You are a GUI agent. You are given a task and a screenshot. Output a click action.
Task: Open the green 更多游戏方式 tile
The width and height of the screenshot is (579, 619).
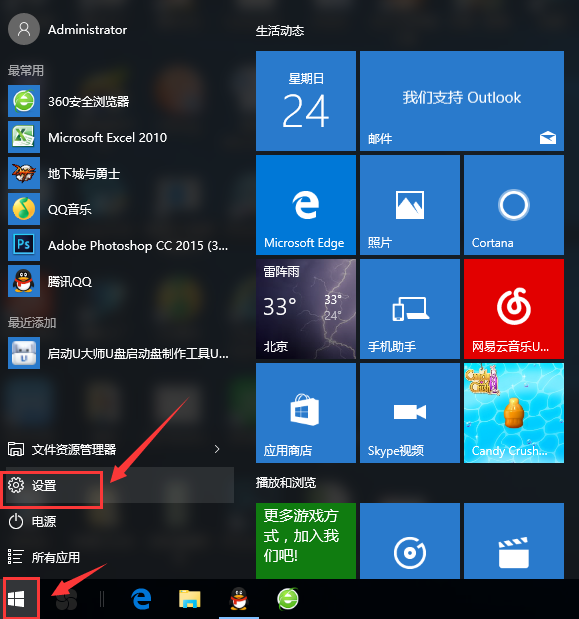point(305,541)
